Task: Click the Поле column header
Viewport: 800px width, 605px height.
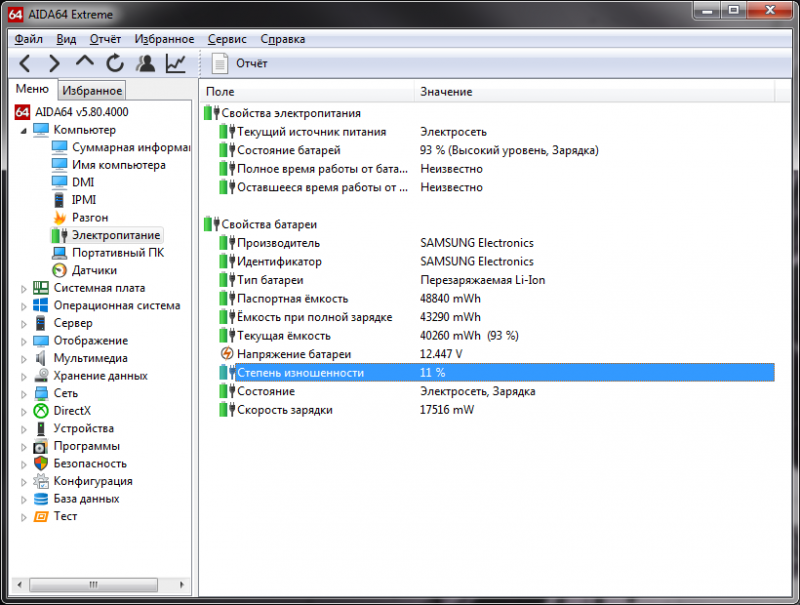Action: [220, 92]
